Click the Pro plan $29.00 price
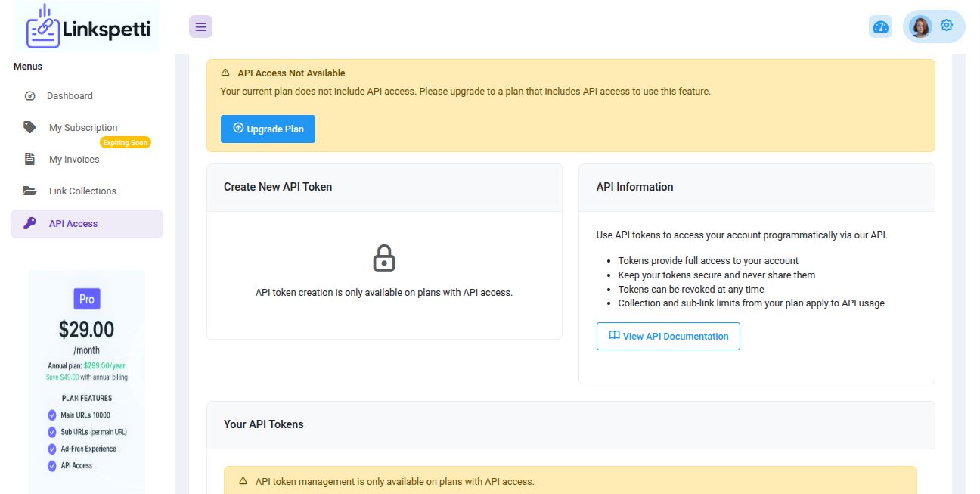This screenshot has width=980, height=494. tap(86, 329)
